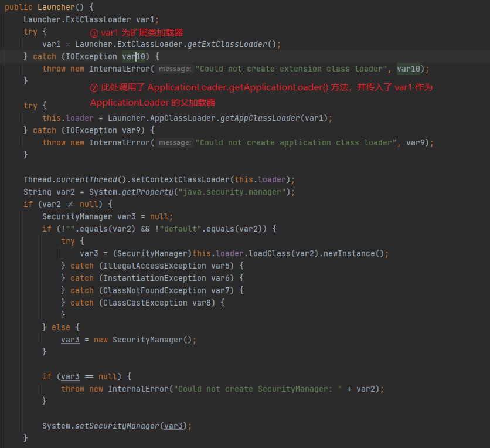Click string "Could not create application class loader"

[x=296, y=143]
